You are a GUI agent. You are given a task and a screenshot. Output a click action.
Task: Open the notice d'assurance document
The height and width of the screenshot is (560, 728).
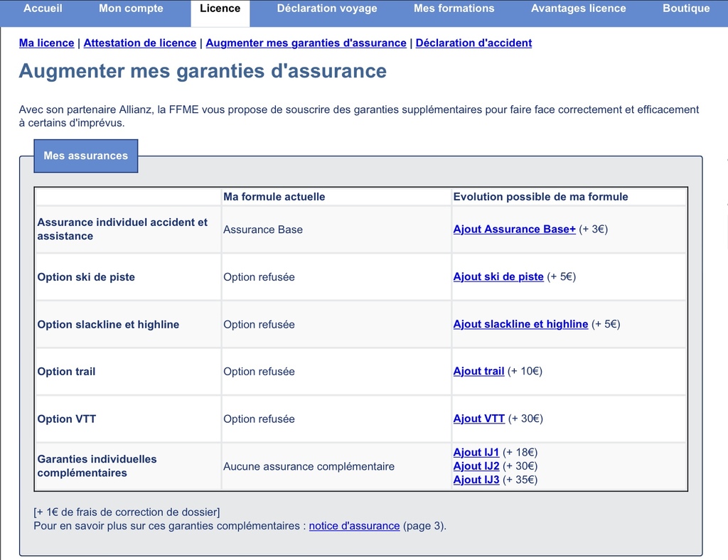(x=354, y=526)
